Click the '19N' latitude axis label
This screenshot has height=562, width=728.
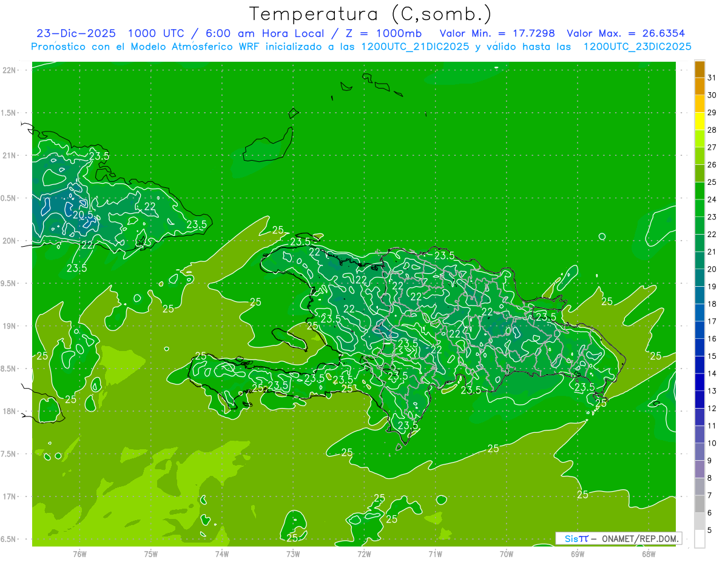[8, 326]
